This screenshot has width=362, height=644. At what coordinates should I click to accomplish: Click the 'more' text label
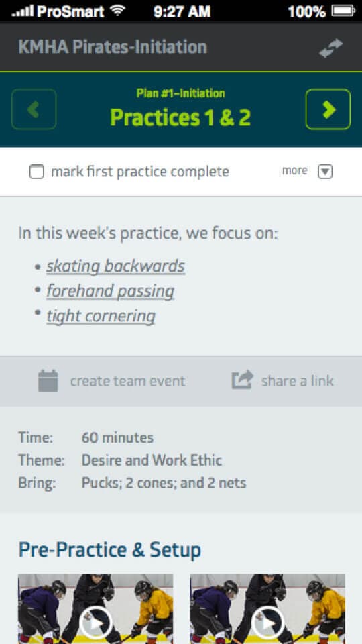click(x=295, y=170)
